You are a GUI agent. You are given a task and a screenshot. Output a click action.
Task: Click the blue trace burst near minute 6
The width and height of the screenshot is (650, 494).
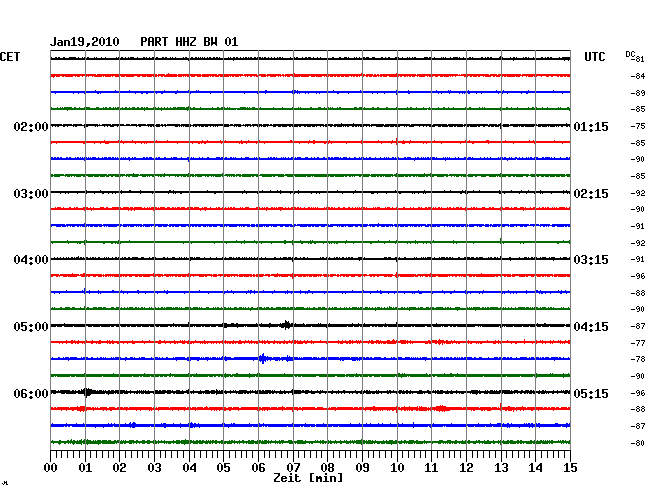tap(263, 358)
